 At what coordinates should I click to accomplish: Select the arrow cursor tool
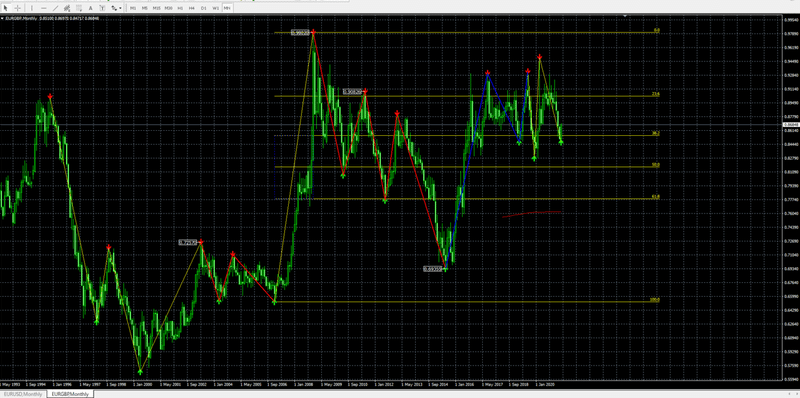click(6, 8)
